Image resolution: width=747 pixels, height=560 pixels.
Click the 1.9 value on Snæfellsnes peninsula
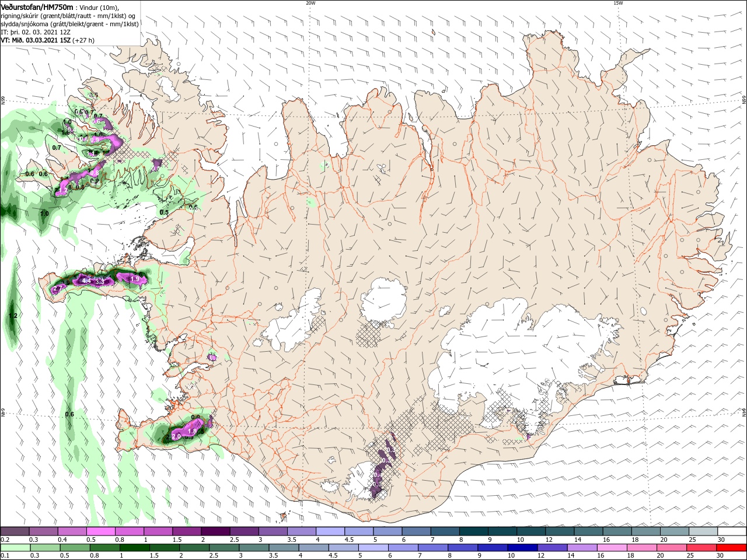coord(135,279)
